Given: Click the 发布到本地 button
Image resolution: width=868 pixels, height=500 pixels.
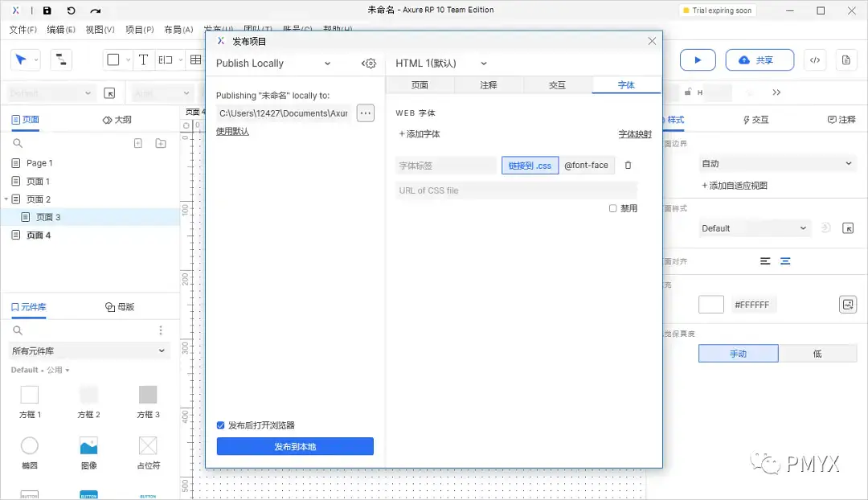Looking at the screenshot, I should click(x=294, y=446).
